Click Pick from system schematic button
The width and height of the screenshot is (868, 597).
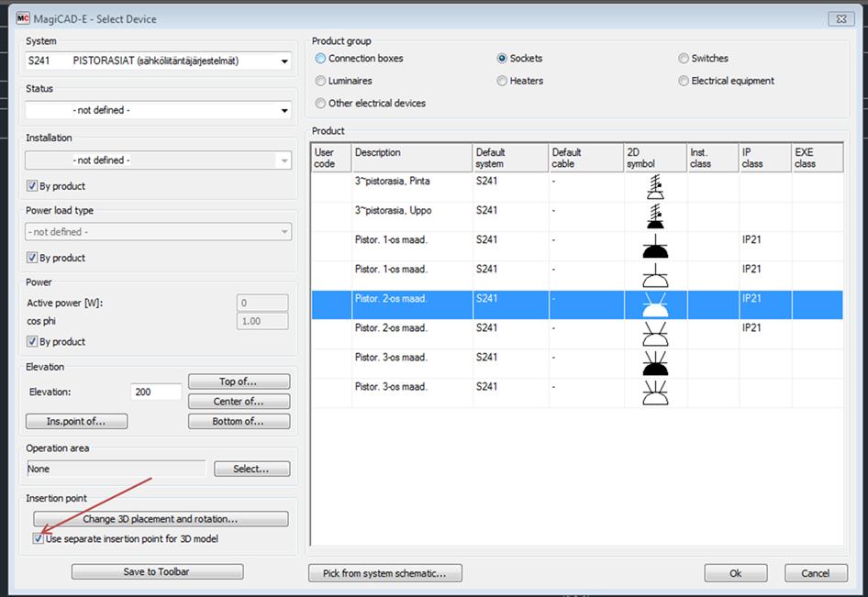tap(384, 573)
